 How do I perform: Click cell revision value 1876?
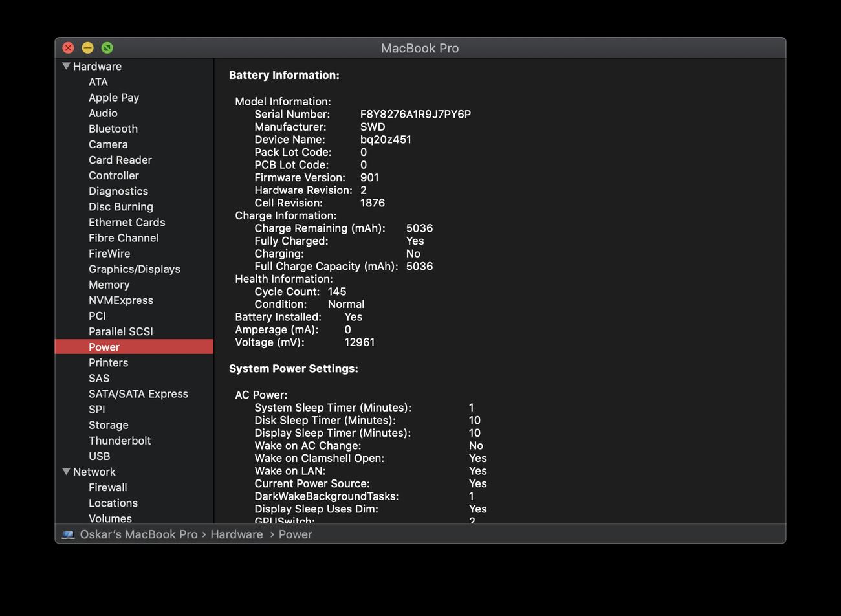tap(373, 203)
